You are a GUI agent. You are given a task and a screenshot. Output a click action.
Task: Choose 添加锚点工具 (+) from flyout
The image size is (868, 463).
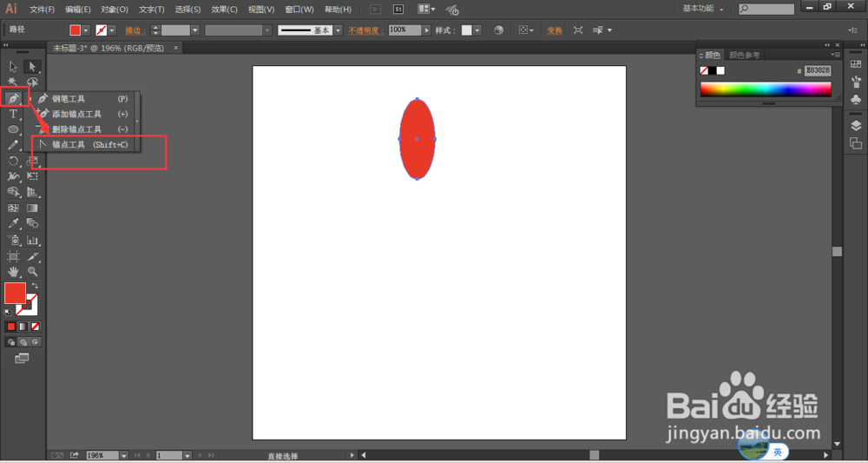[83, 114]
